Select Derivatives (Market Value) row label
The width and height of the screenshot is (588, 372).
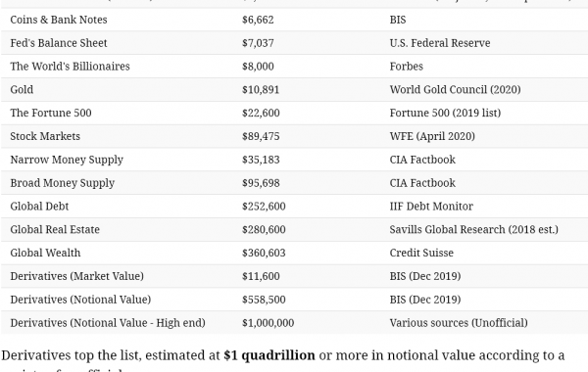tap(76, 276)
